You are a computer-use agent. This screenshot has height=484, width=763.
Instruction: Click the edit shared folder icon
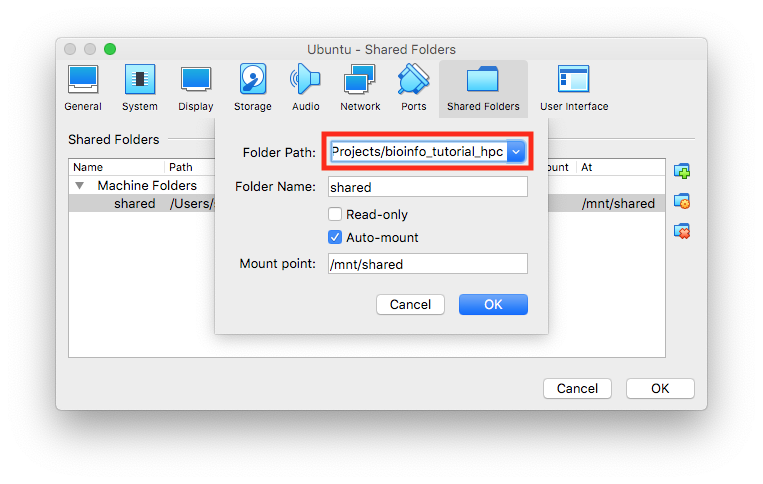[682, 201]
